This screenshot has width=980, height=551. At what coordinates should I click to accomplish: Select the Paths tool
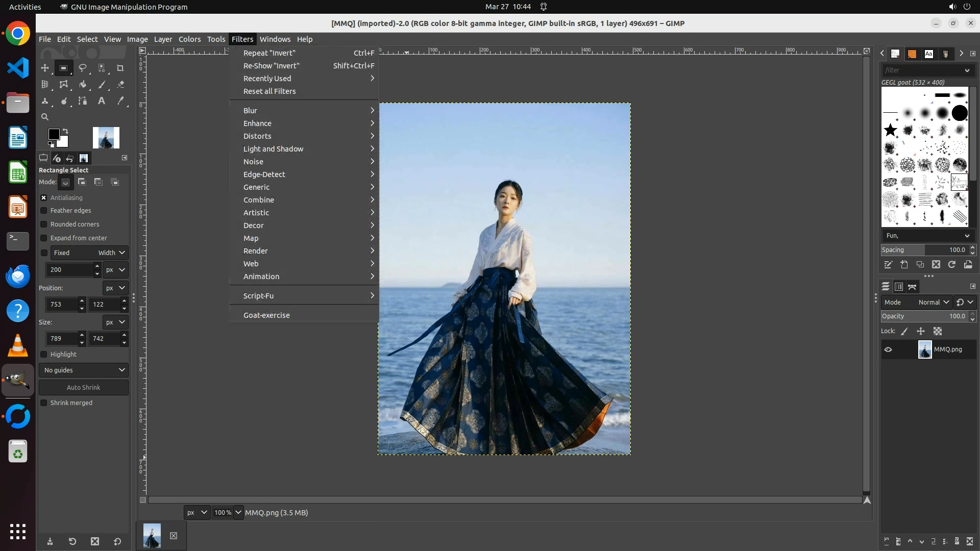[83, 101]
